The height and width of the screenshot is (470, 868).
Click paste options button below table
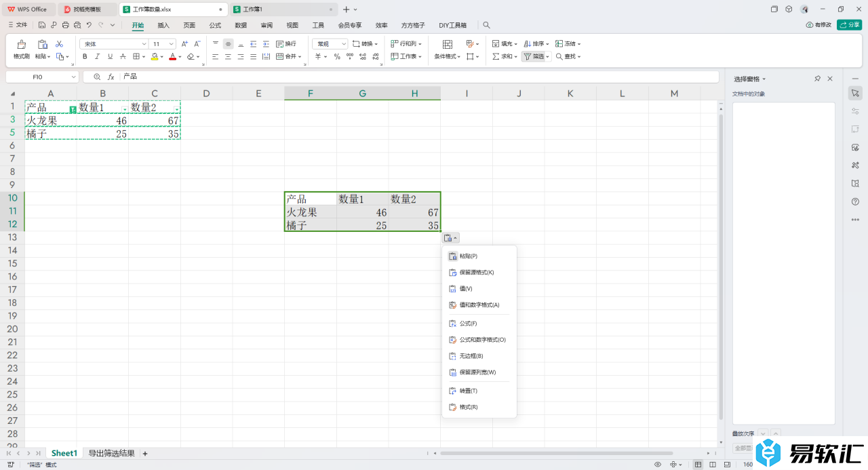pyautogui.click(x=451, y=237)
